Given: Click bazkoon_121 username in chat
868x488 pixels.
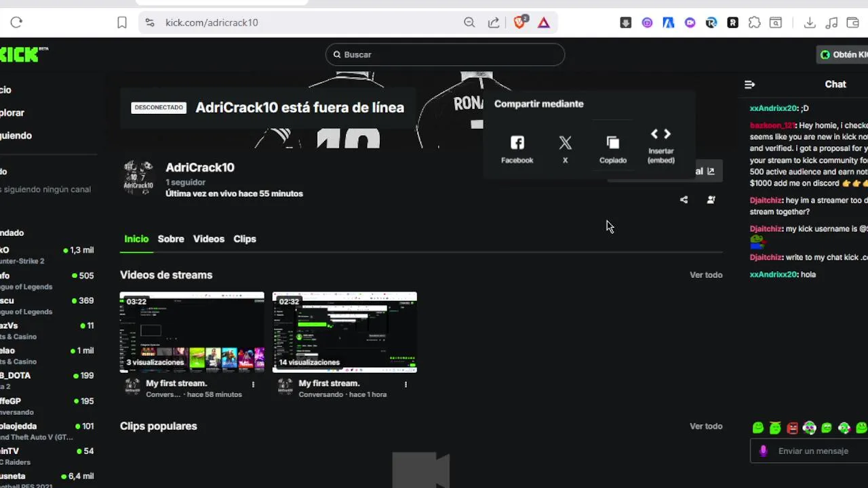Looking at the screenshot, I should pos(772,125).
